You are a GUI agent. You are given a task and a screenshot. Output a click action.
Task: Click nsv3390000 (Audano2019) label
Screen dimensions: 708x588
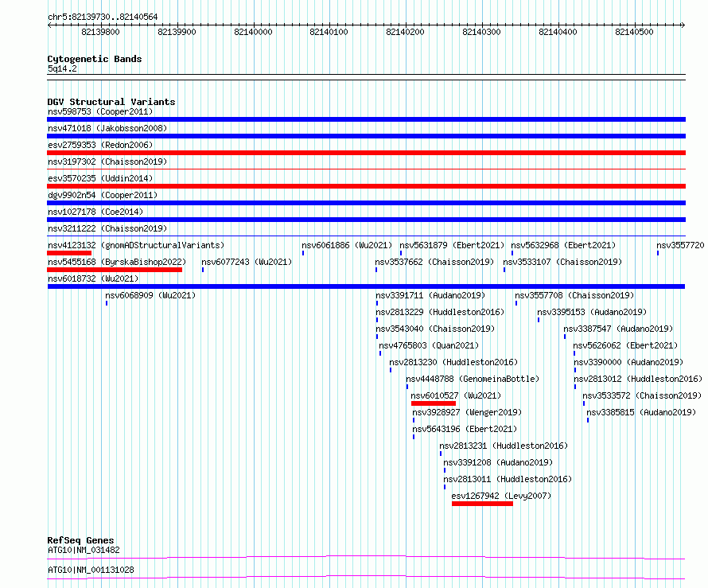point(628,362)
